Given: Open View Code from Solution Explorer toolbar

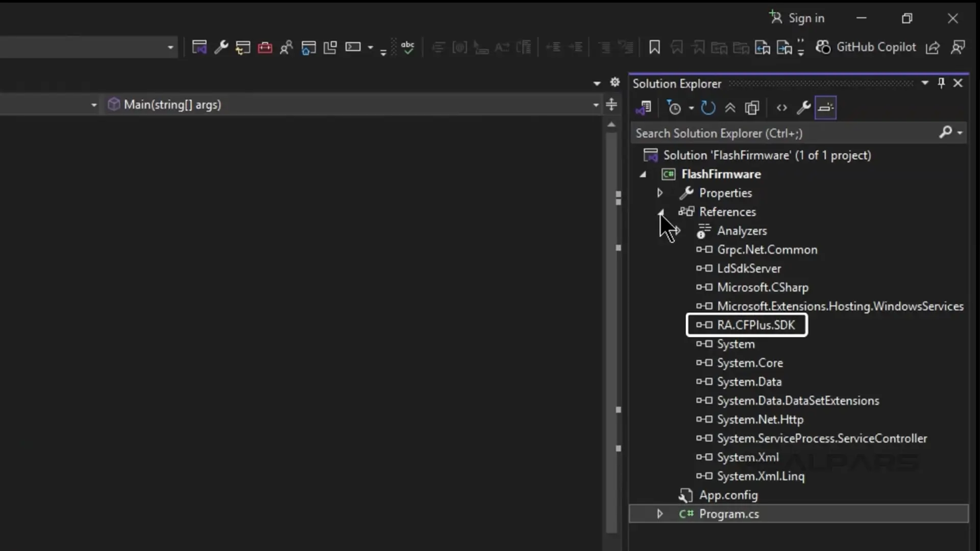Looking at the screenshot, I should pos(781,108).
